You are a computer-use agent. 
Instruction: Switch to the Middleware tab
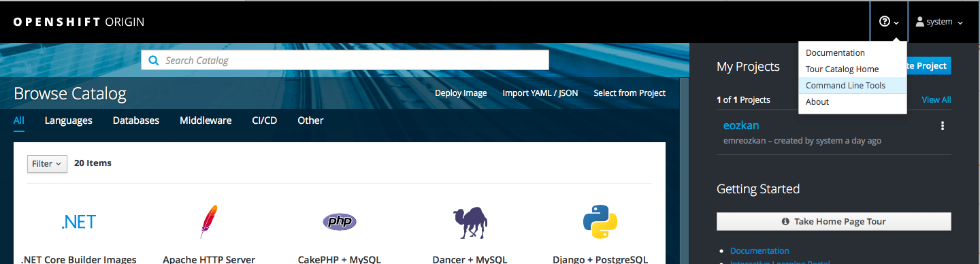pos(206,120)
